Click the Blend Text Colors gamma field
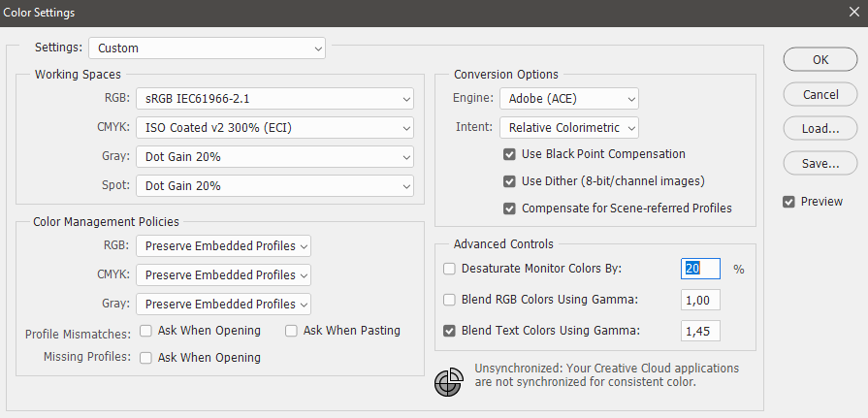868x418 pixels. click(x=700, y=331)
